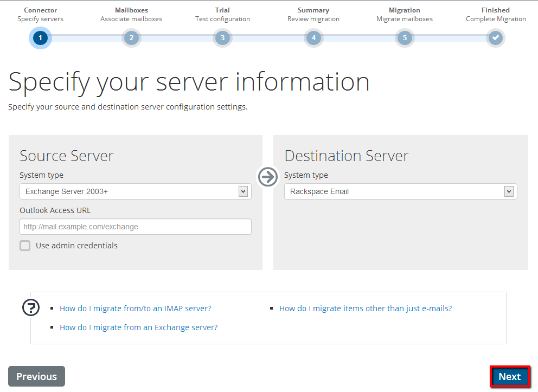Click step 5 Migration circle icon
Image resolution: width=538 pixels, height=392 pixels.
pyautogui.click(x=405, y=38)
